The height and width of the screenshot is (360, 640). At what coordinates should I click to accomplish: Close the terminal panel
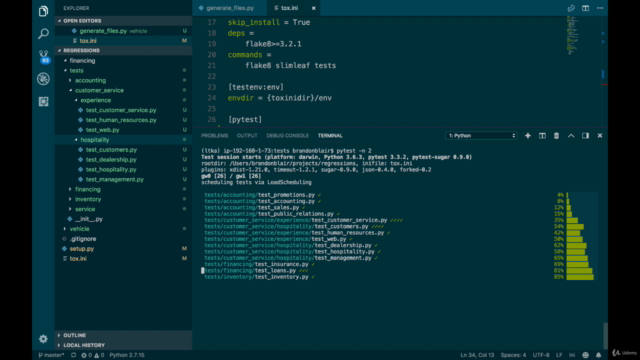(600, 136)
